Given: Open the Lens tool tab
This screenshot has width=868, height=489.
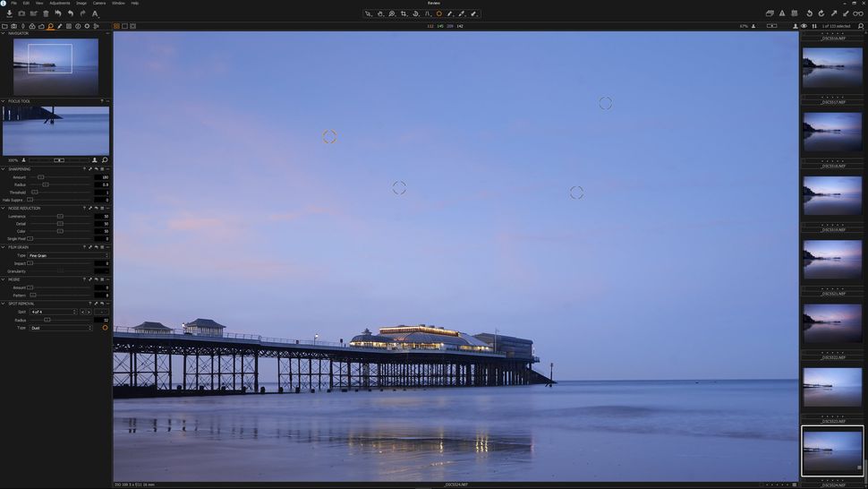Looking at the screenshot, I should (22, 26).
